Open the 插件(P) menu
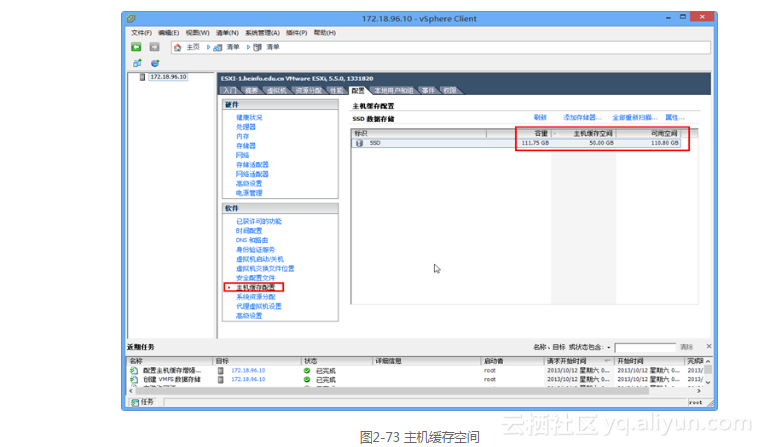The width and height of the screenshot is (763, 447). [x=296, y=33]
